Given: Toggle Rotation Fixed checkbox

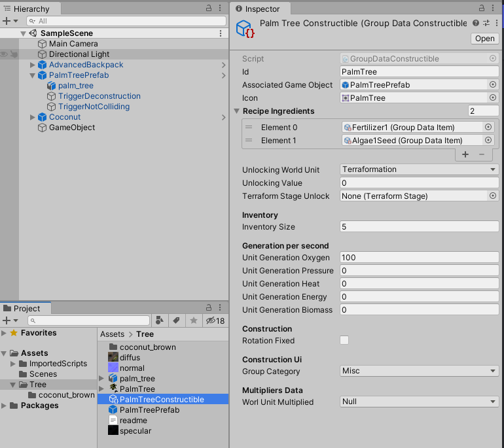Looking at the screenshot, I should (x=344, y=340).
